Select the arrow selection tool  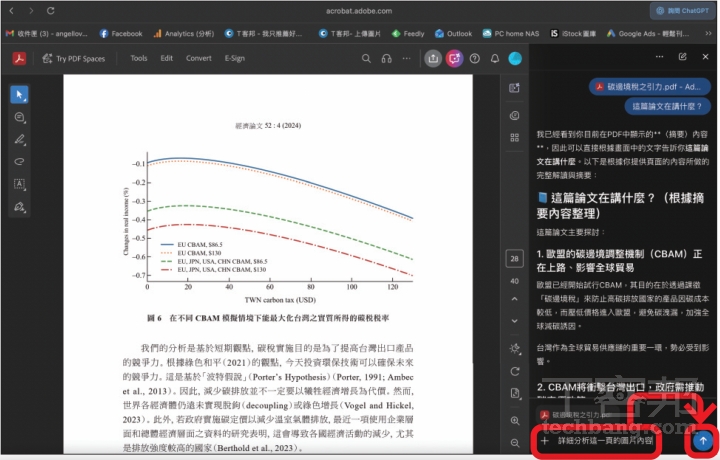[x=19, y=95]
